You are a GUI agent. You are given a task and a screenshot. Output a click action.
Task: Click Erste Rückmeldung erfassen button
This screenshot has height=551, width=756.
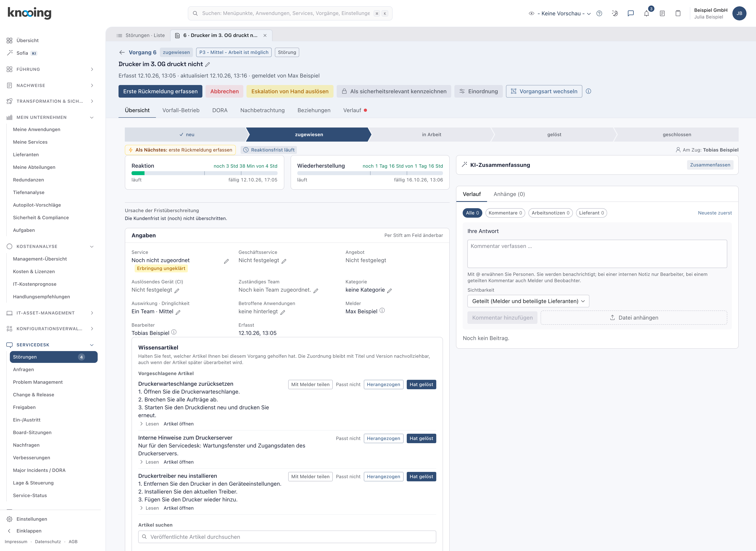[160, 91]
